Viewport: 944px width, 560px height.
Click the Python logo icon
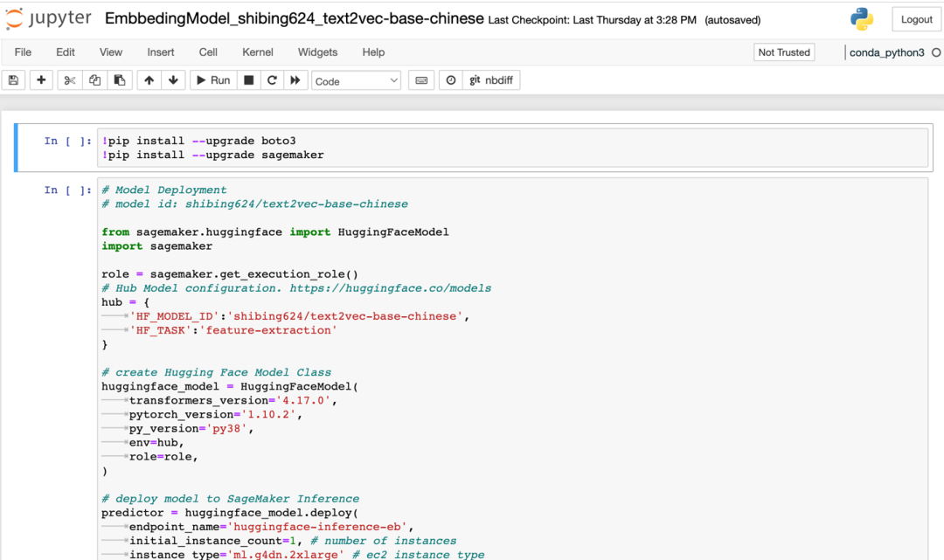[862, 19]
